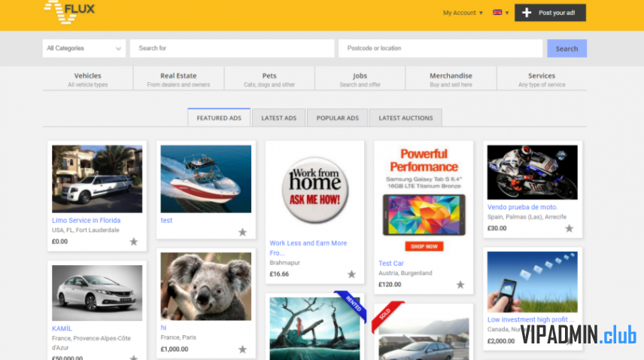The image size is (644, 360).
Task: Open the racing motorcycle thumbnail
Action: (x=533, y=172)
